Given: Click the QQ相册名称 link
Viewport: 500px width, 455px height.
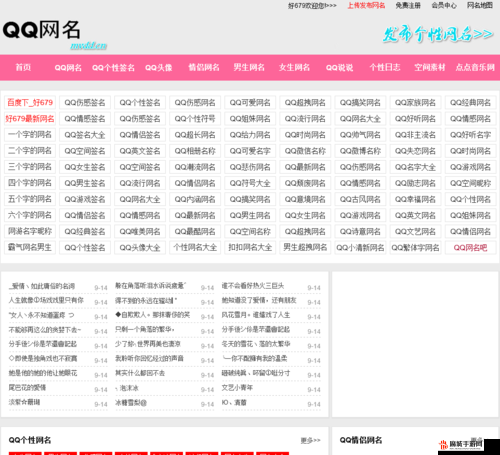Looking at the screenshot, I should (195, 151).
